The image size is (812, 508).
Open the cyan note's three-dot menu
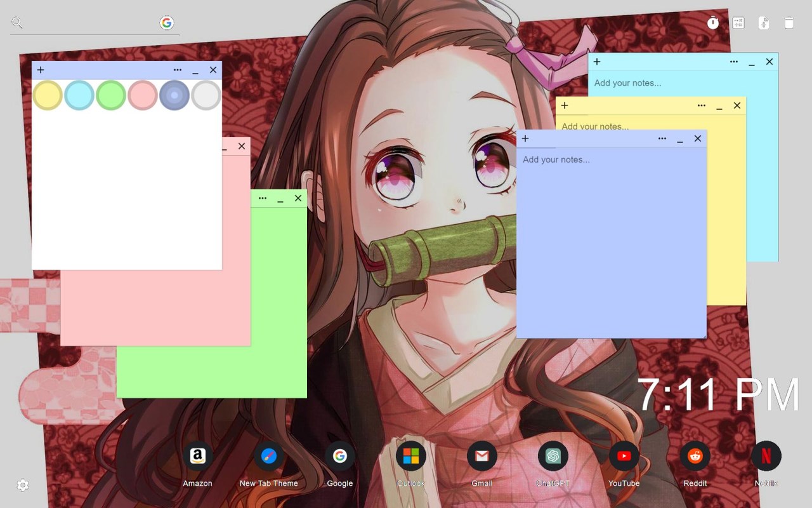[734, 62]
